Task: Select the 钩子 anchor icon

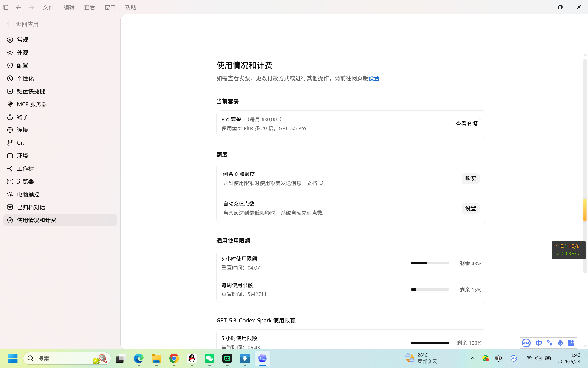Action: click(10, 117)
